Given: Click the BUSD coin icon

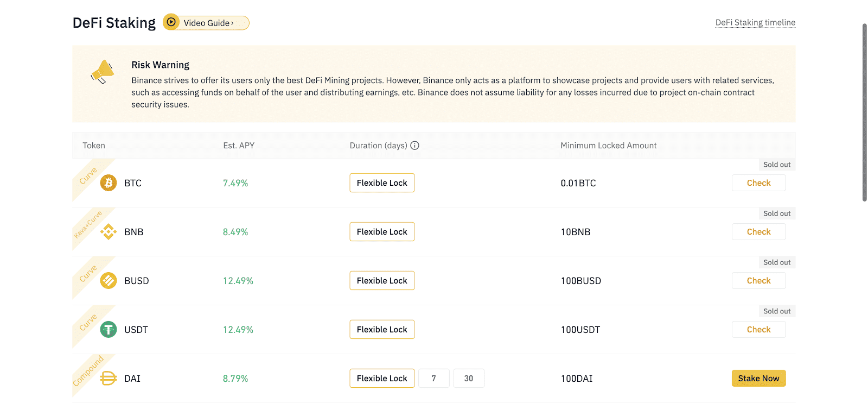Looking at the screenshot, I should (108, 281).
